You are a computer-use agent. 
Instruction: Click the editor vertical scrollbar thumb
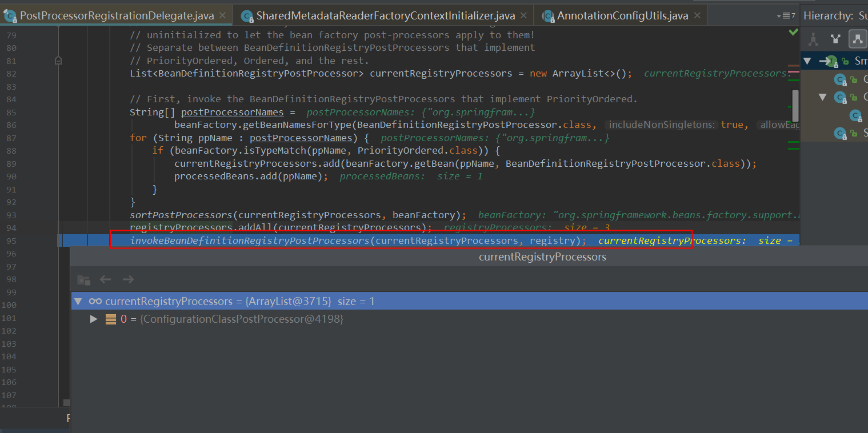click(x=795, y=106)
